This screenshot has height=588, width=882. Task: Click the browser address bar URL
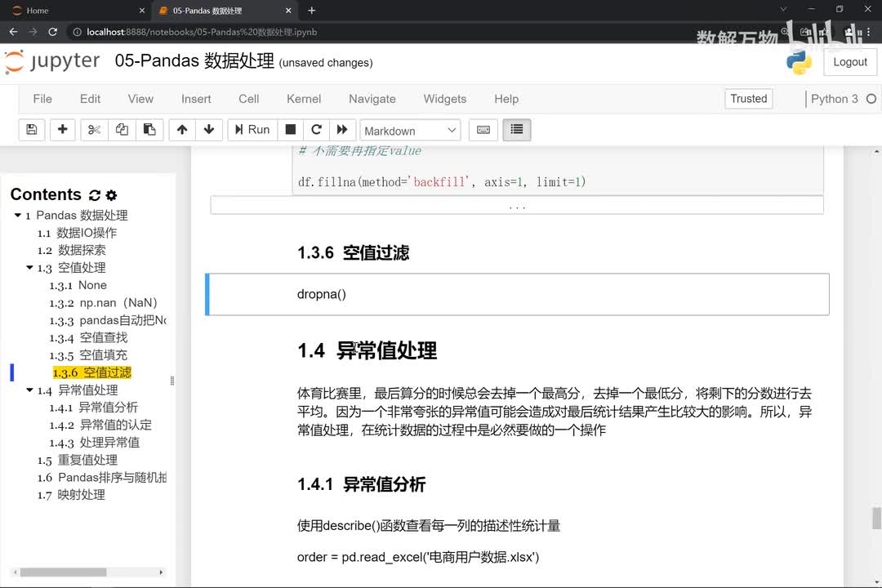pos(202,32)
